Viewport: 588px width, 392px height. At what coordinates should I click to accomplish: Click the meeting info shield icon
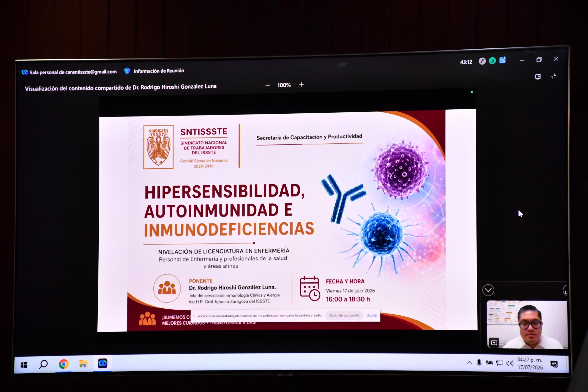coord(127,71)
